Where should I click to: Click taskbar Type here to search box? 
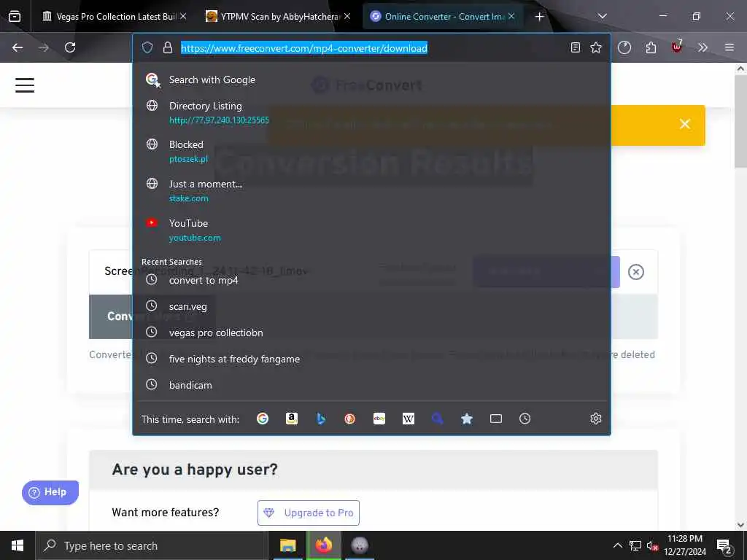pos(152,545)
